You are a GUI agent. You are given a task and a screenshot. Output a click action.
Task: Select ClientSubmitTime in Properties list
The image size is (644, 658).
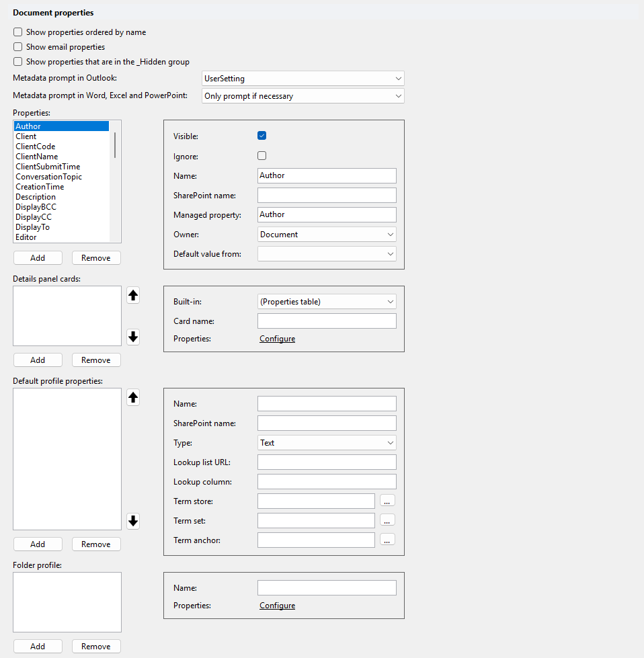tap(61, 167)
